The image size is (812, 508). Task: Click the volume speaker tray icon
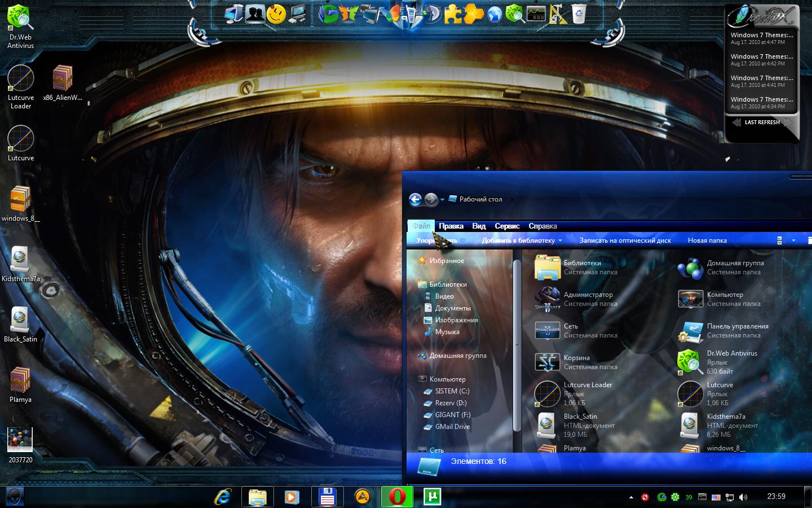click(x=743, y=497)
